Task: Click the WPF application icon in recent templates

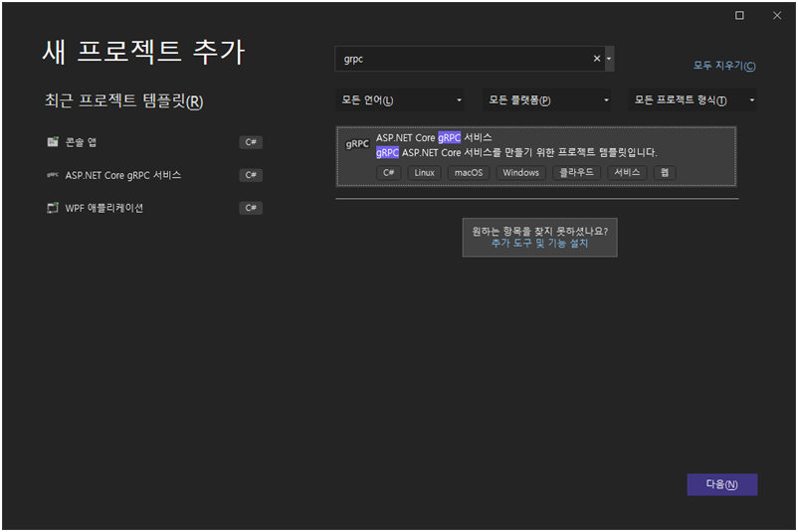Action: [x=53, y=208]
